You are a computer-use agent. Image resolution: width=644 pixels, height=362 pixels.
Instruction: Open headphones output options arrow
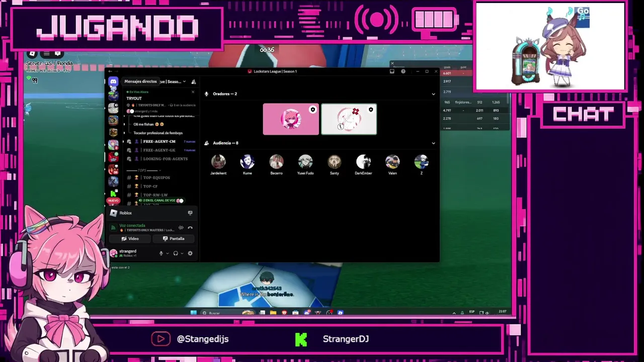pyautogui.click(x=182, y=253)
